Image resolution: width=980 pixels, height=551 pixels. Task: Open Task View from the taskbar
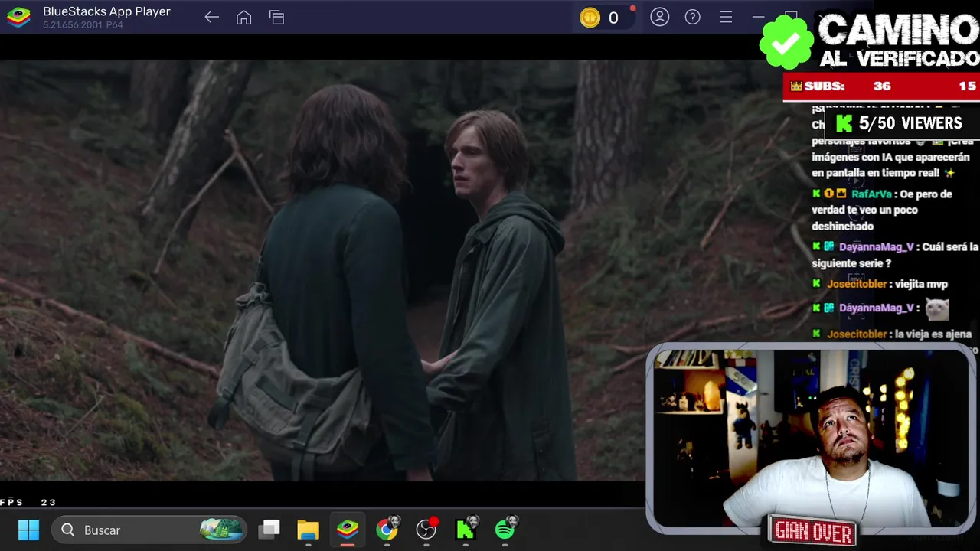(x=269, y=530)
